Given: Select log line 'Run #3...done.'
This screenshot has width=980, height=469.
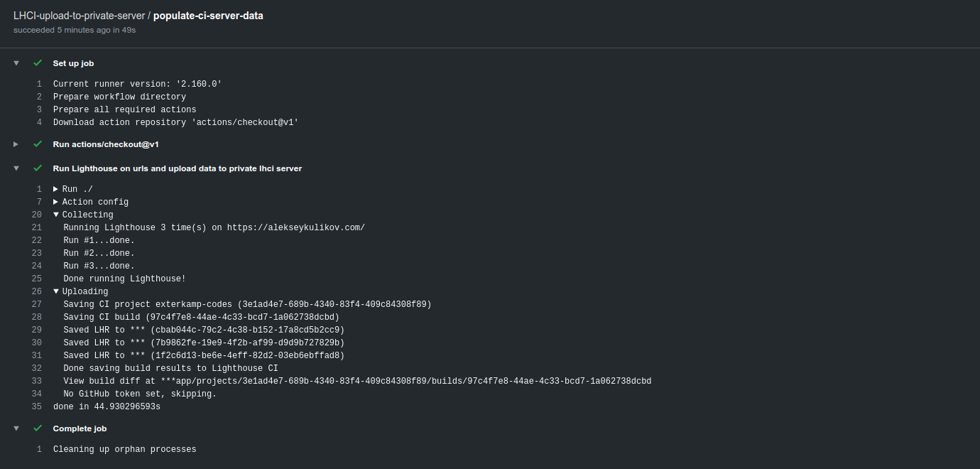Looking at the screenshot, I should [99, 266].
